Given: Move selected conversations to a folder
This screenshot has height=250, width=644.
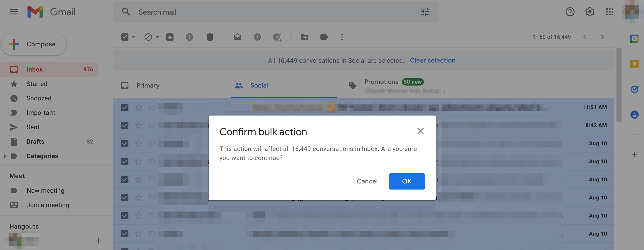Looking at the screenshot, I should (304, 37).
